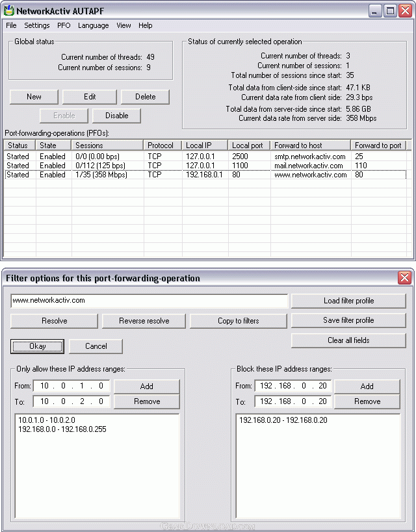Click the allow ranges From IP field

click(x=71, y=386)
